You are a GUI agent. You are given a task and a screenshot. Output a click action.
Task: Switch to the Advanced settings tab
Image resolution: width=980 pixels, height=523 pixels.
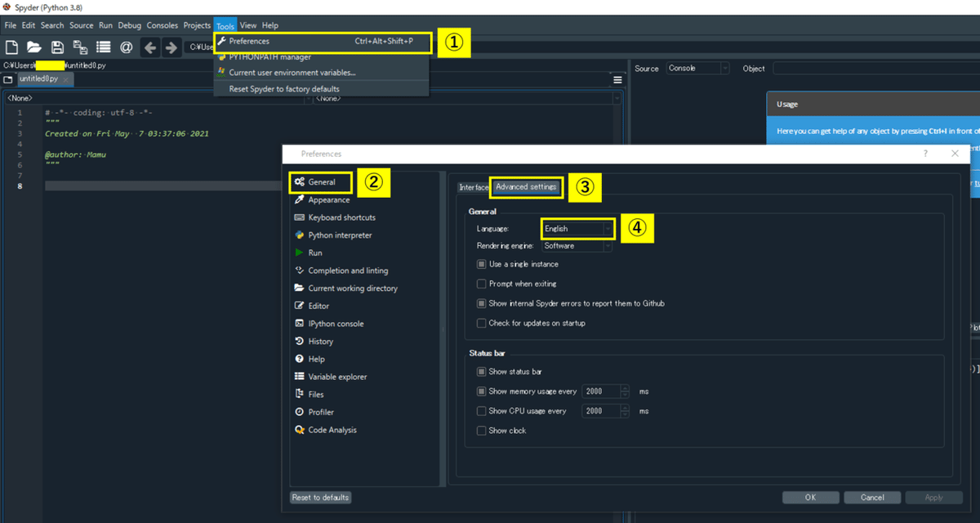(x=526, y=187)
